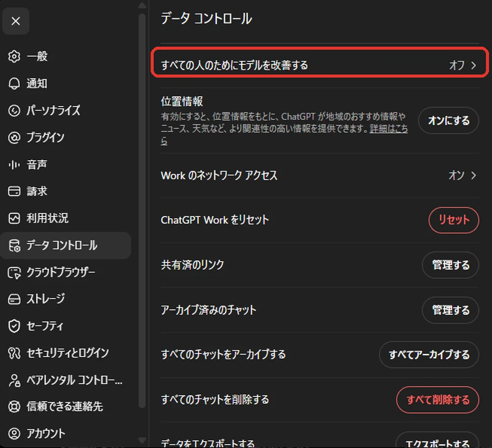Open the 詳細はこちら link
Screen dimensions: 492x448
[389, 129]
